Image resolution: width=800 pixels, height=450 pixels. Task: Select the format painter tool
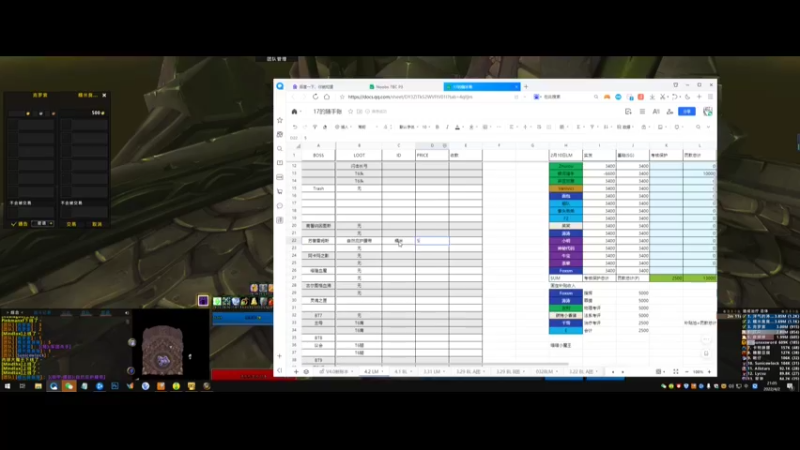pyautogui.click(x=315, y=127)
